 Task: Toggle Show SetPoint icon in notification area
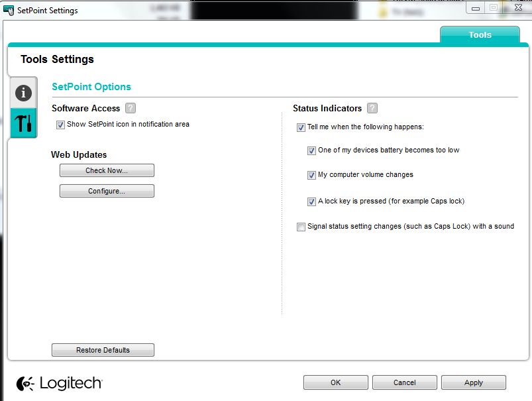(x=60, y=125)
